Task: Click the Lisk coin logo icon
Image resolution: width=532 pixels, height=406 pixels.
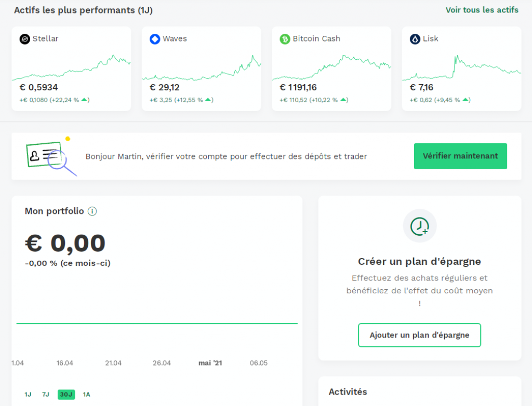Action: [415, 39]
